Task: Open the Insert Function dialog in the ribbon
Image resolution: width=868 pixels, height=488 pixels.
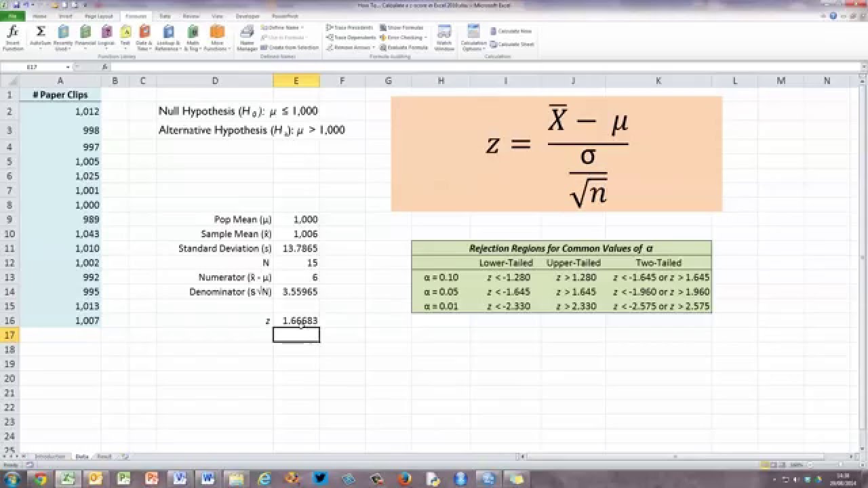Action: 13,38
